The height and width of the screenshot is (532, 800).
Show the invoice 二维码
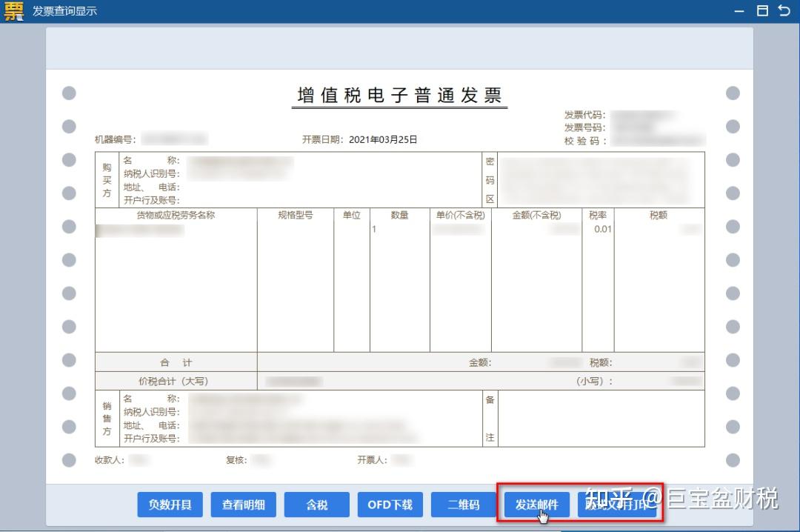[464, 505]
